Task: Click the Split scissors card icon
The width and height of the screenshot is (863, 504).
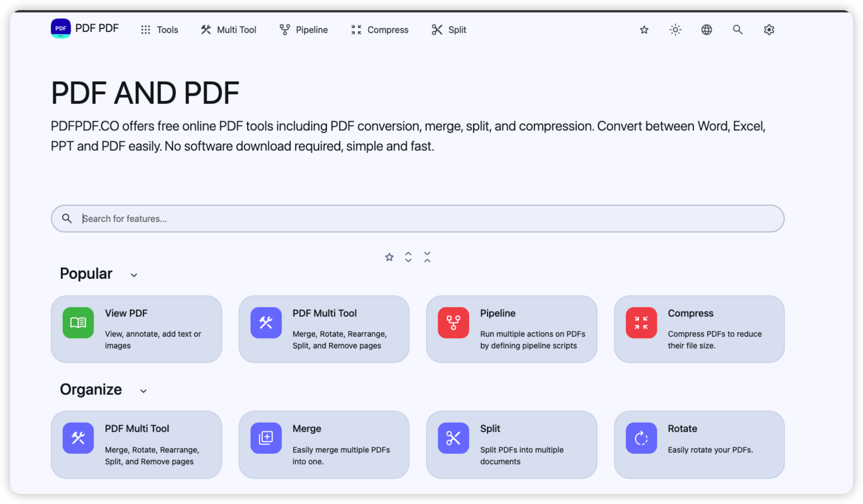Action: pos(454,438)
